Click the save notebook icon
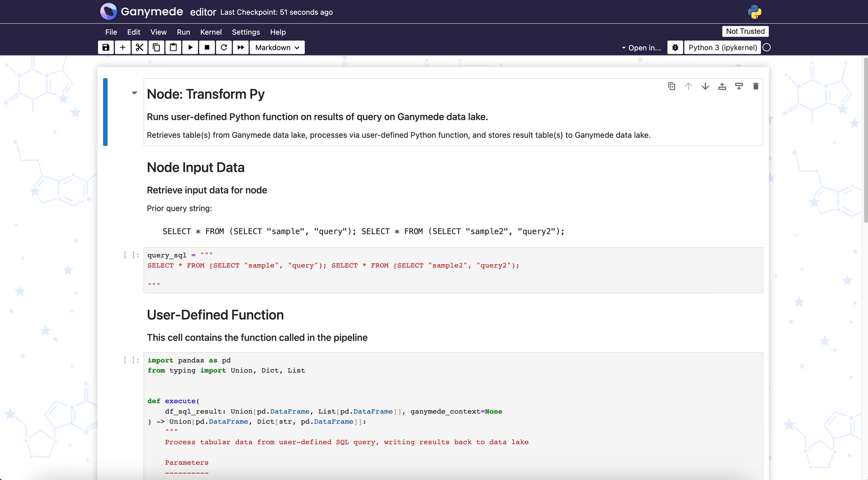Image resolution: width=868 pixels, height=480 pixels. click(106, 47)
